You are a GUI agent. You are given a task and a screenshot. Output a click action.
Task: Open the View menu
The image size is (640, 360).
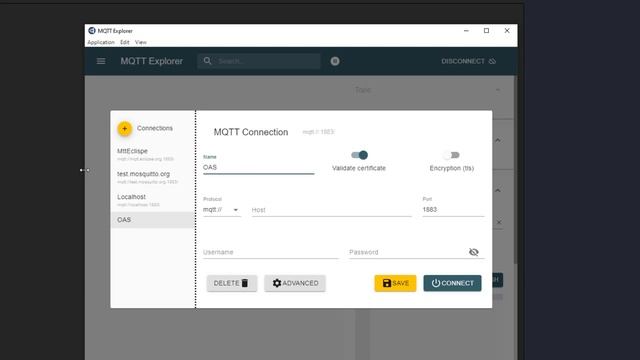pyautogui.click(x=140, y=42)
